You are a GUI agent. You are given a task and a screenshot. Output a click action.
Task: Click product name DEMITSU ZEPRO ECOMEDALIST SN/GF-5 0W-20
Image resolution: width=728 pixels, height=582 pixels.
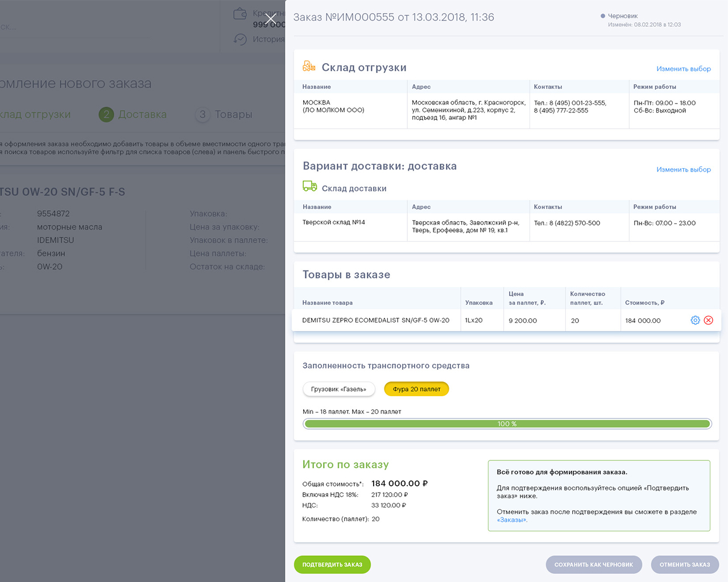coord(376,321)
